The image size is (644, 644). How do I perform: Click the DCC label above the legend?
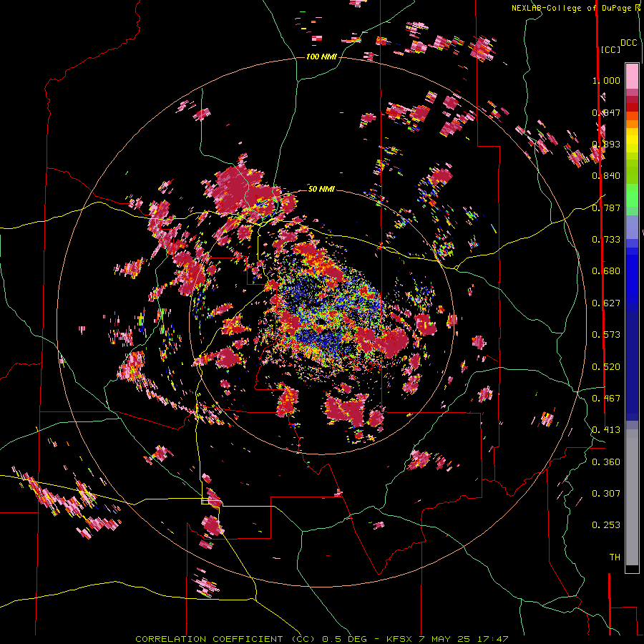(628, 43)
